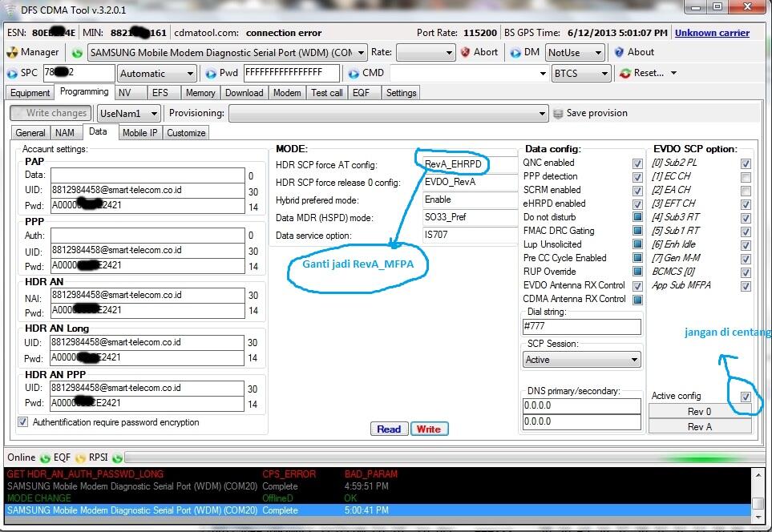The height and width of the screenshot is (532, 772).
Task: Expand the Reset options arrow
Action: [x=673, y=73]
